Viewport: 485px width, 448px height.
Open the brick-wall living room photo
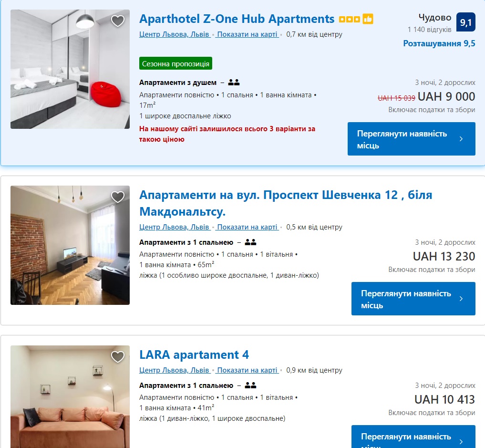pyautogui.click(x=70, y=245)
